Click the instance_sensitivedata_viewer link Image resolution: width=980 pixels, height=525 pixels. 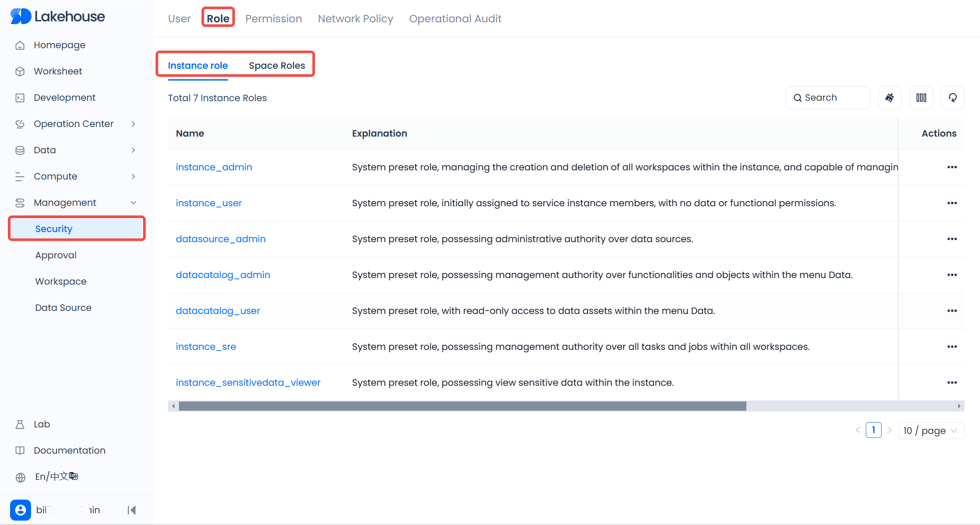click(x=248, y=383)
